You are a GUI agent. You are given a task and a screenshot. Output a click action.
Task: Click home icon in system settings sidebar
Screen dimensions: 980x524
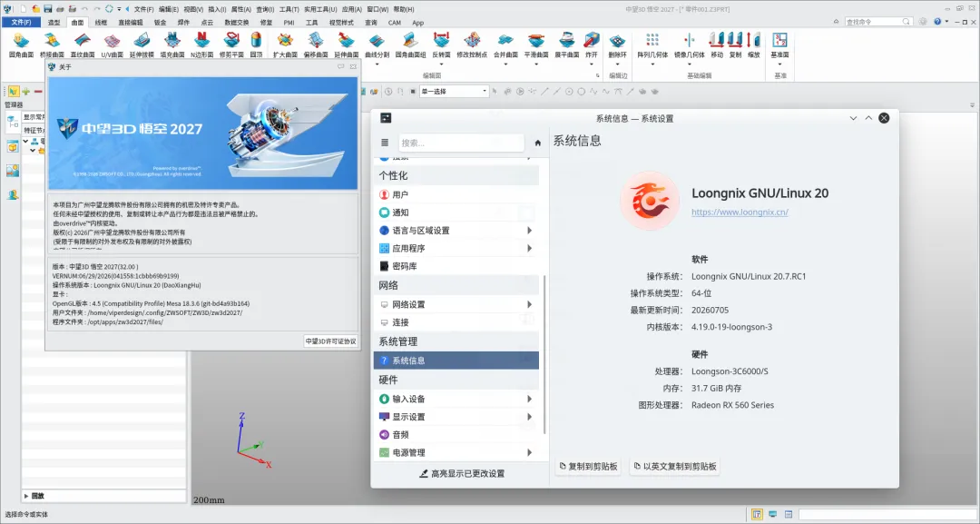click(x=537, y=143)
